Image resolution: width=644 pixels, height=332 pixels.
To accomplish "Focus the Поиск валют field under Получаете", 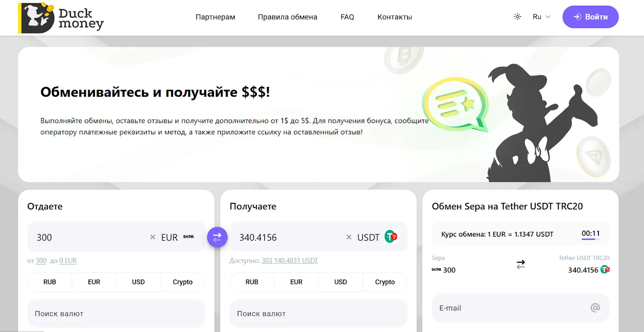I will pos(318,313).
